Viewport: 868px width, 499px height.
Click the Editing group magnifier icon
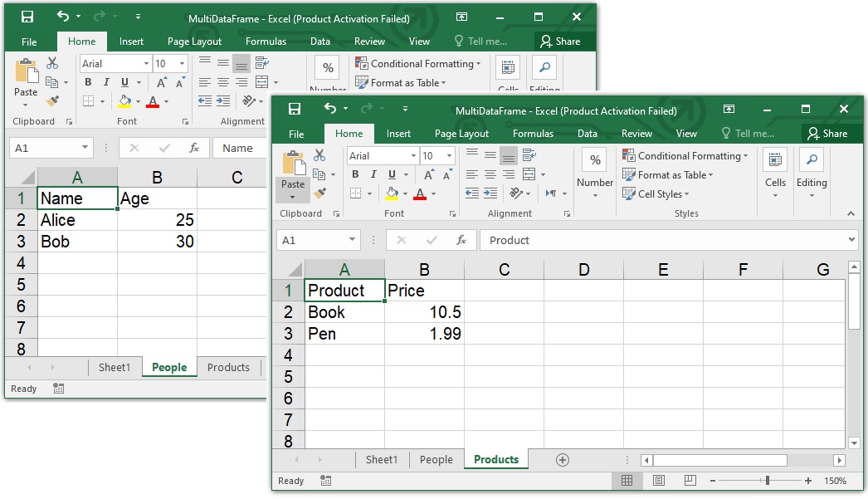[x=812, y=159]
